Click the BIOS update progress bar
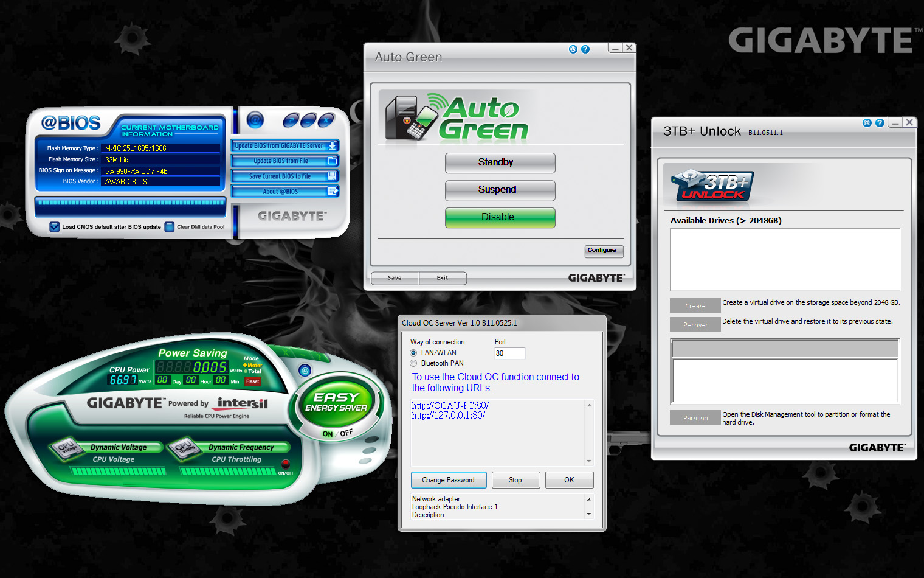 130,203
